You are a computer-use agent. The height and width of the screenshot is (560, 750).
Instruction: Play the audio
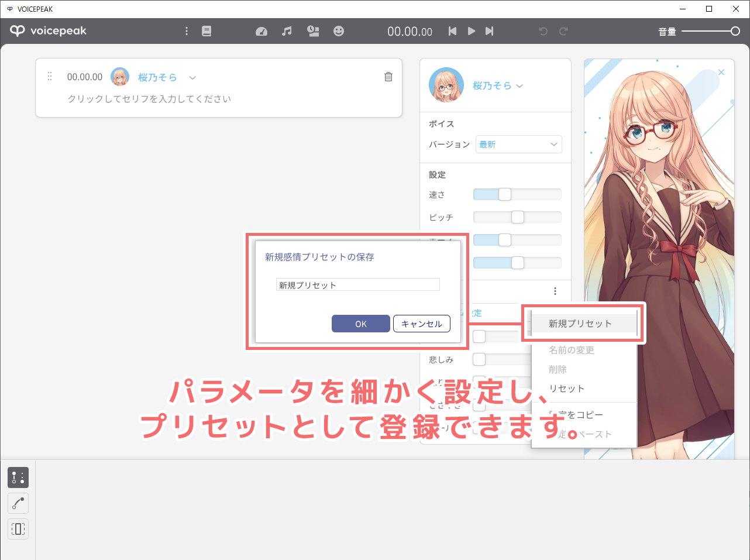click(472, 31)
